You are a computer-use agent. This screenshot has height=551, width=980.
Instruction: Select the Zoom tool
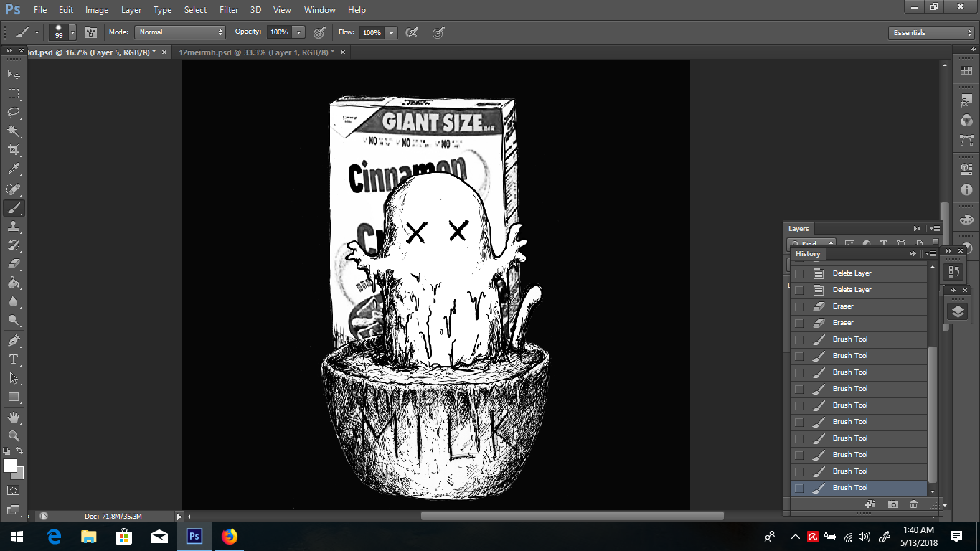14,435
